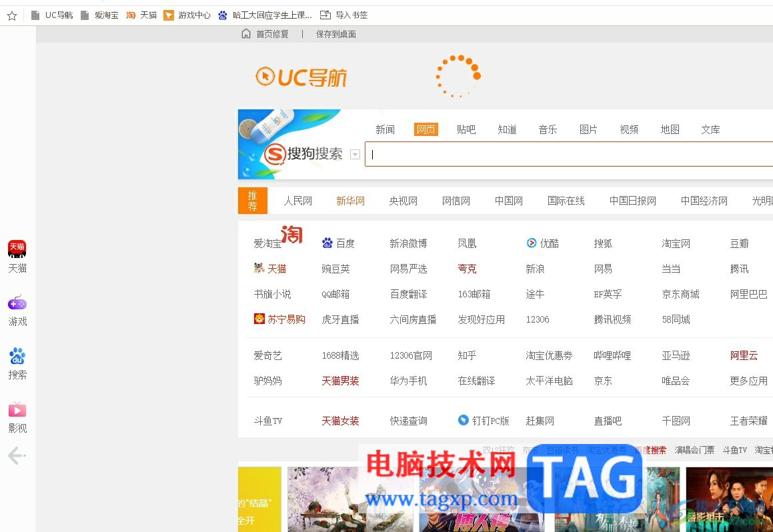This screenshot has height=532, width=773.
Task: Click the bookmark star icon
Action: pyautogui.click(x=12, y=16)
